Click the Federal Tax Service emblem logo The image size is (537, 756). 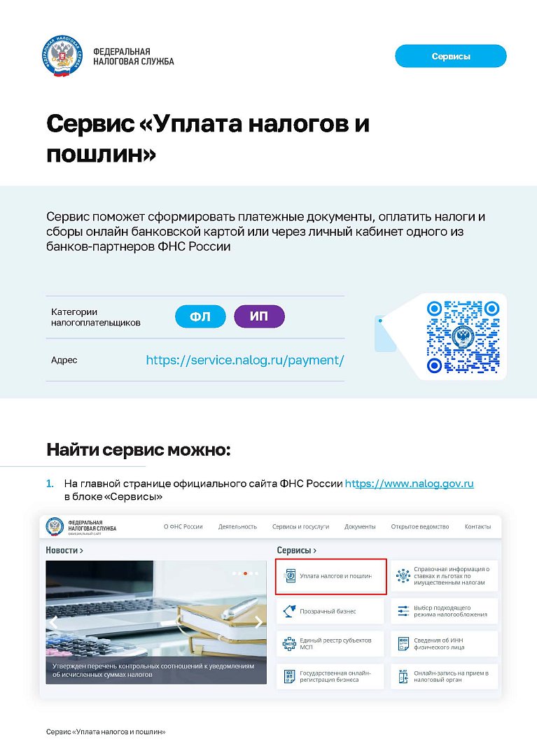click(x=62, y=57)
